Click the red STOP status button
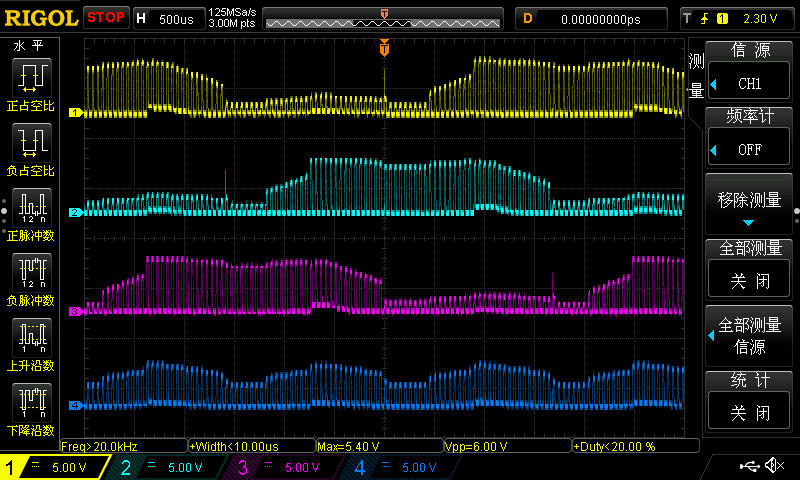This screenshot has height=480, width=800. pyautogui.click(x=105, y=18)
